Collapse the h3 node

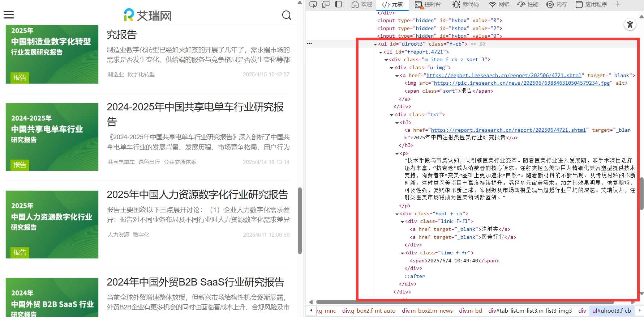(397, 123)
